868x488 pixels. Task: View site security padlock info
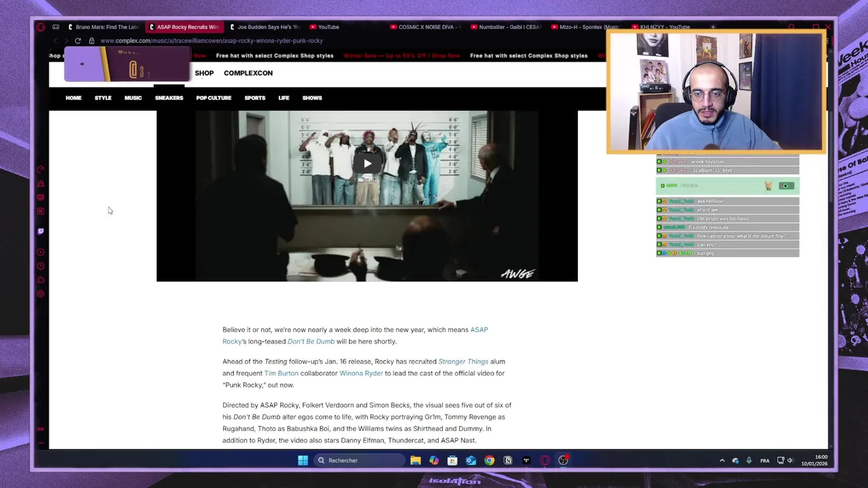92,41
